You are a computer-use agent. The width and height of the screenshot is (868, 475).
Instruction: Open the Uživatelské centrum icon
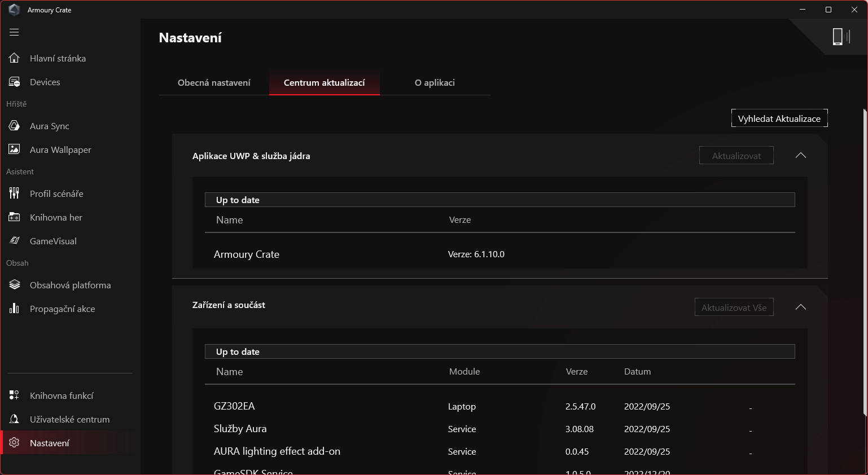pos(14,419)
